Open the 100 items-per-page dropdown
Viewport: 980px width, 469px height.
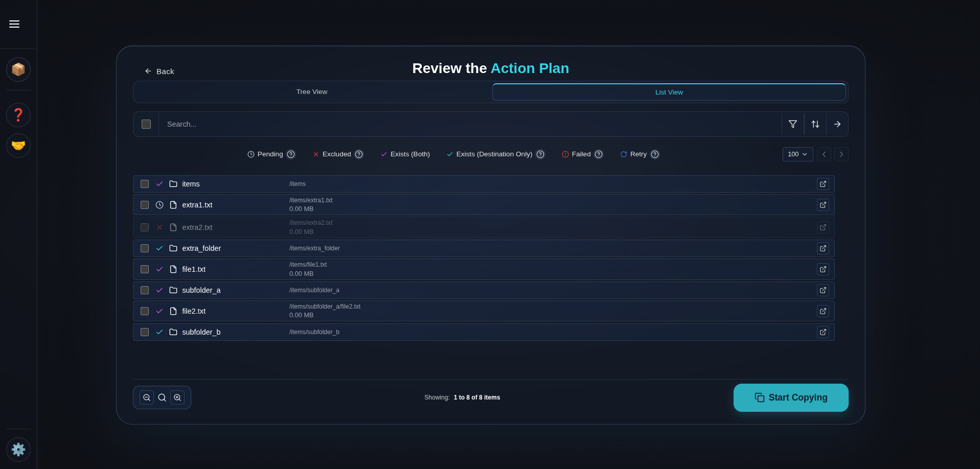point(797,154)
